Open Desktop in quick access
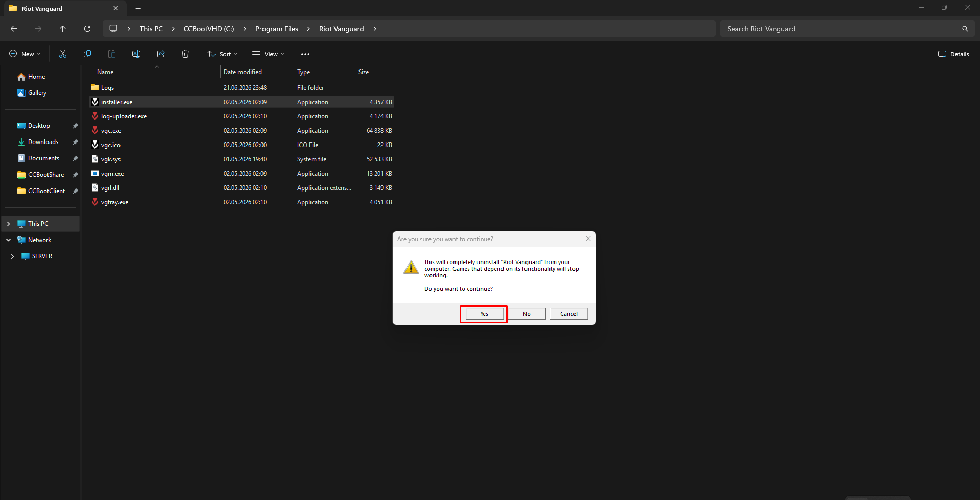 point(39,126)
